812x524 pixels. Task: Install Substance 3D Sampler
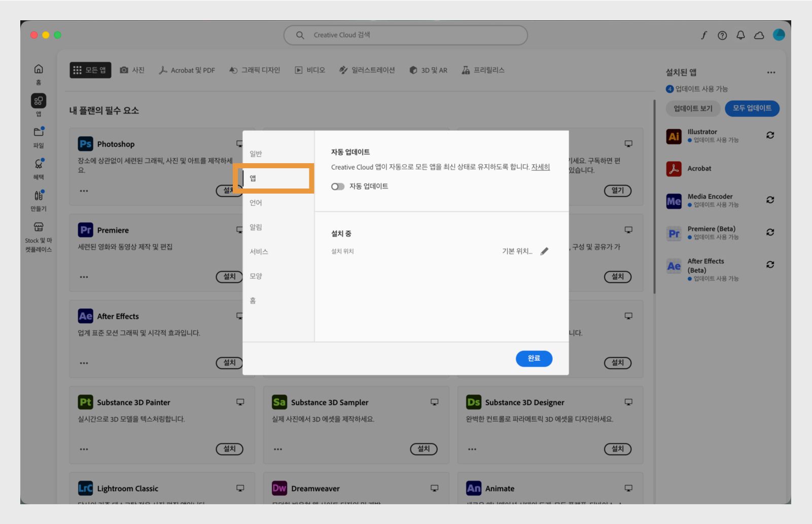pos(423,449)
